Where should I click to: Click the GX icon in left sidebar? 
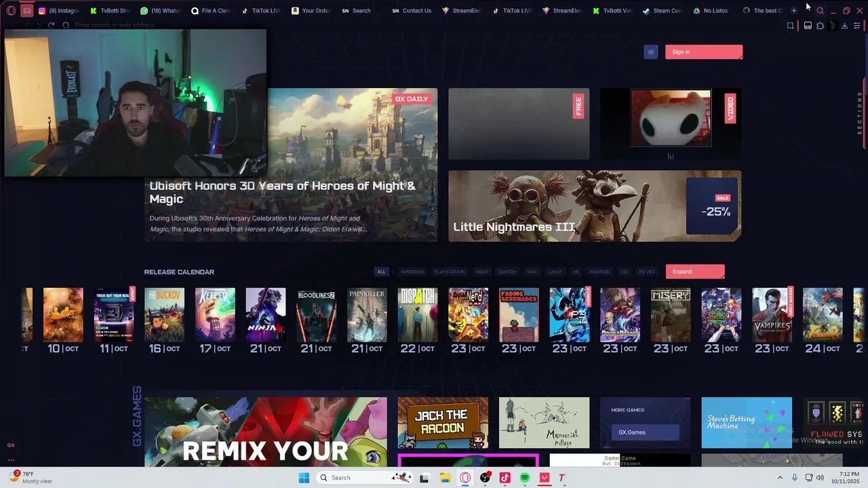point(11,445)
